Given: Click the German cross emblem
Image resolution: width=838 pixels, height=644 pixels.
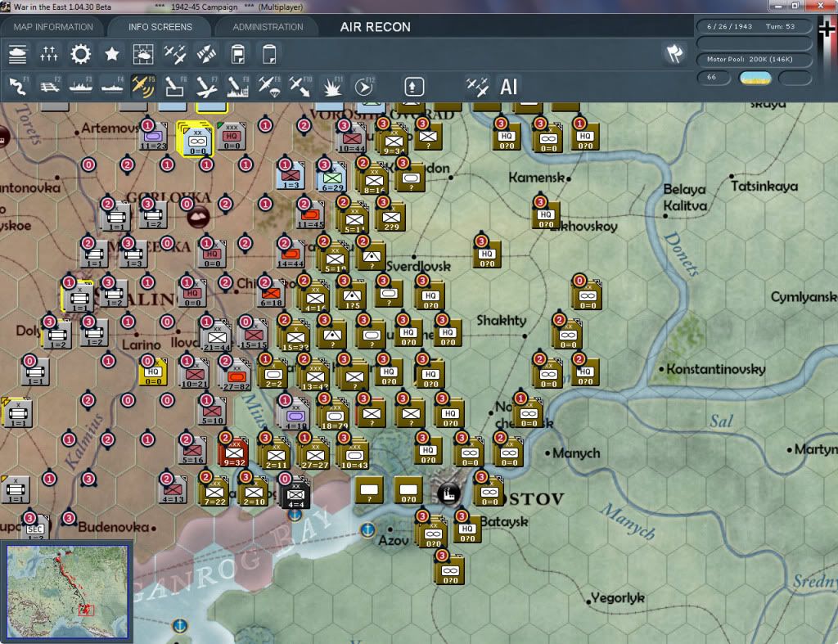Looking at the screenshot, I should (827, 28).
